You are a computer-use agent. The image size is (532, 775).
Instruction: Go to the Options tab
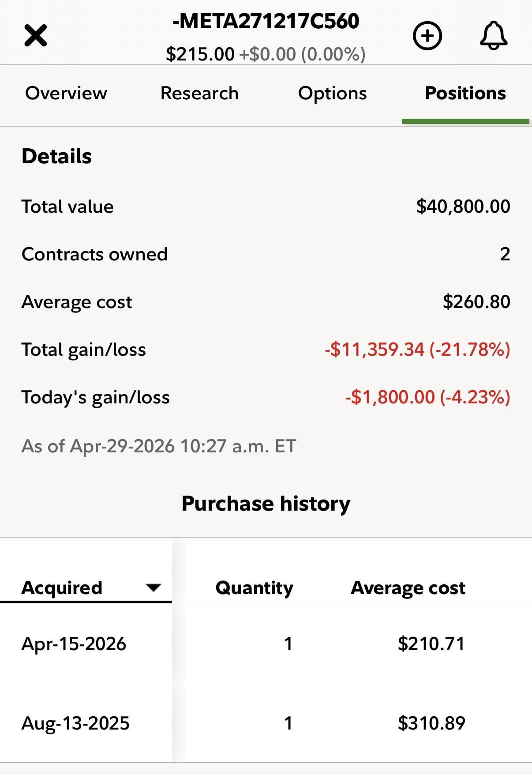[x=332, y=94]
